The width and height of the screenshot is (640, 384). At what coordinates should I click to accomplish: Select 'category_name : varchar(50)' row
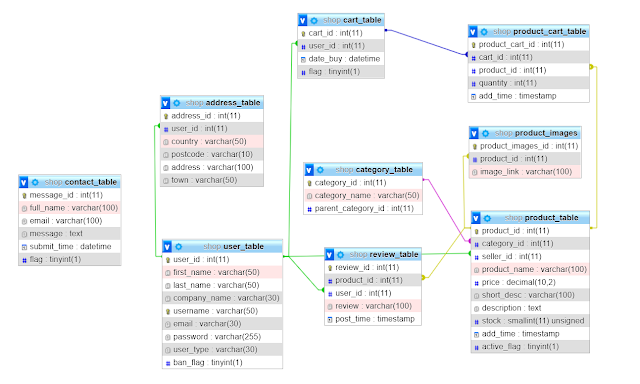pos(363,195)
